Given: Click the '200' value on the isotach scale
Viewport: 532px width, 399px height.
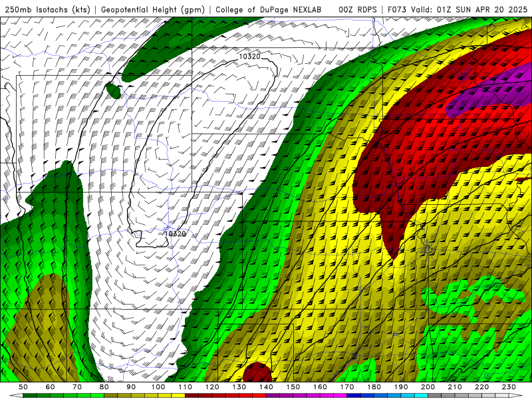Looking at the screenshot, I should point(428,387).
